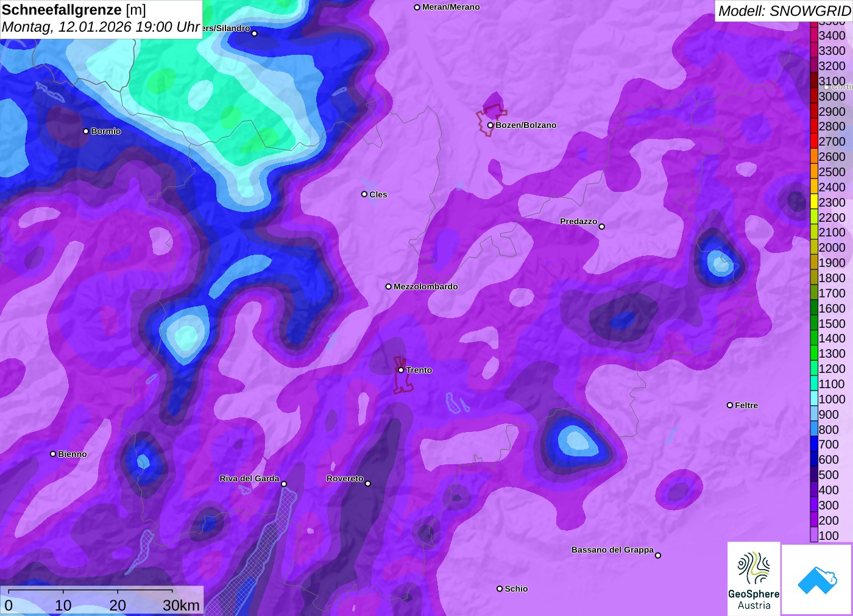Viewport: 853px width, 616px height.
Task: Click the Feltre location label
Action: (746, 405)
